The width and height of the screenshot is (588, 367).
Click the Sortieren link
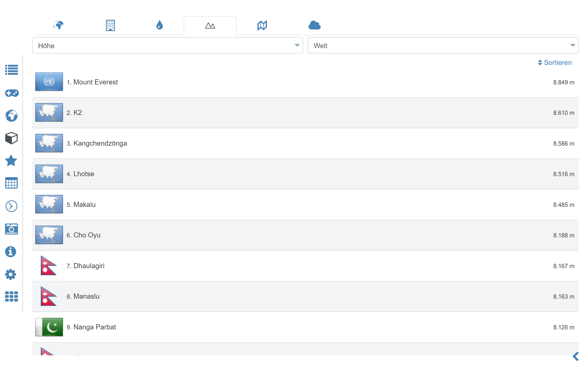click(x=555, y=63)
